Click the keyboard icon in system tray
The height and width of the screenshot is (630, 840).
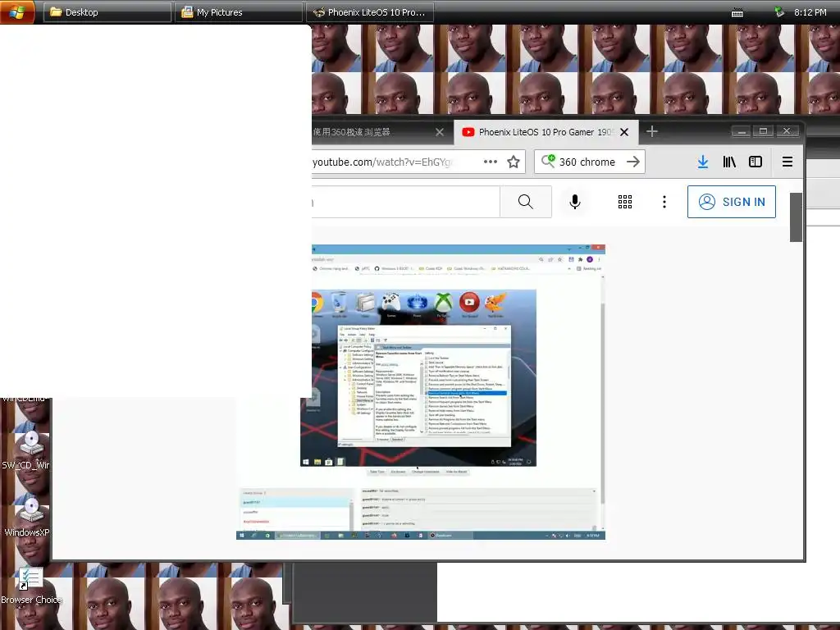(x=737, y=13)
